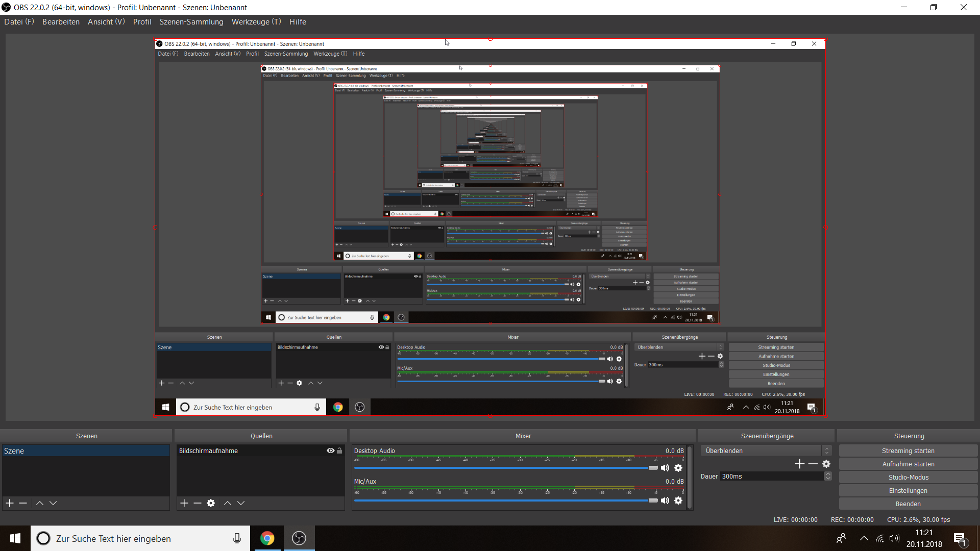Open source properties gear in Quellen
This screenshot has width=980, height=551.
click(x=211, y=503)
